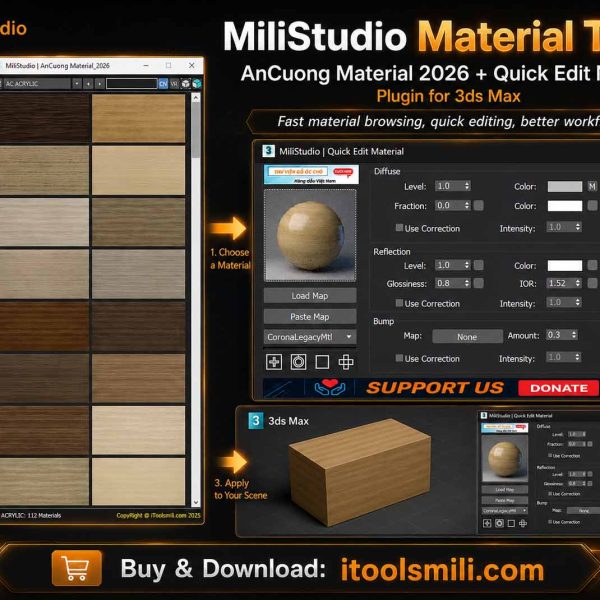Click the white cube icon in browser toolbar
The image size is (600, 600).
(x=186, y=83)
